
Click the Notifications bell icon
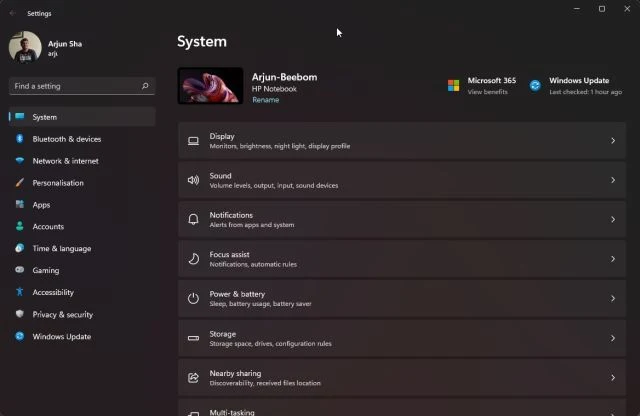click(x=193, y=220)
